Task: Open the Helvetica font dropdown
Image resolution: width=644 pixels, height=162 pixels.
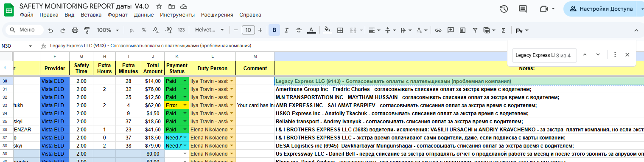Action: pos(210,30)
